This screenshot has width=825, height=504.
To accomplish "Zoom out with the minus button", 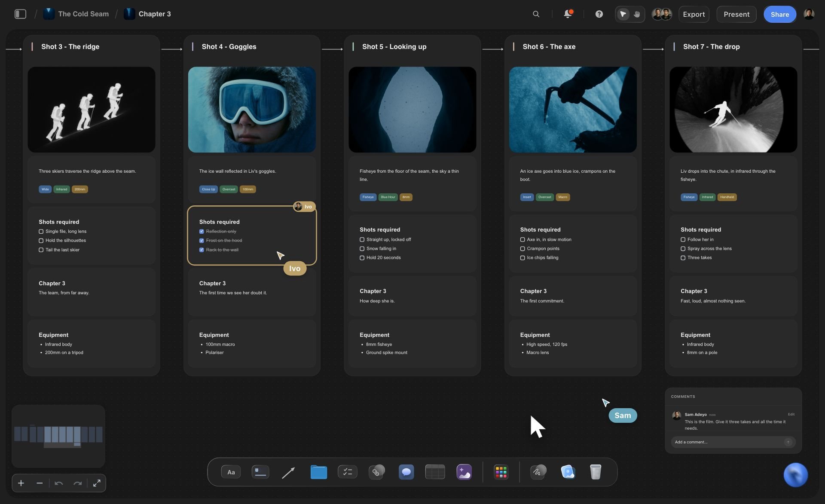I will point(40,483).
